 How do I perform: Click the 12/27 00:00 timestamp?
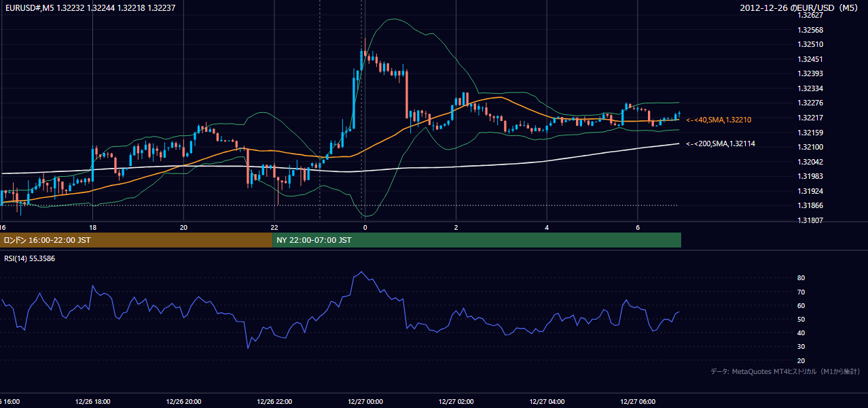click(365, 401)
